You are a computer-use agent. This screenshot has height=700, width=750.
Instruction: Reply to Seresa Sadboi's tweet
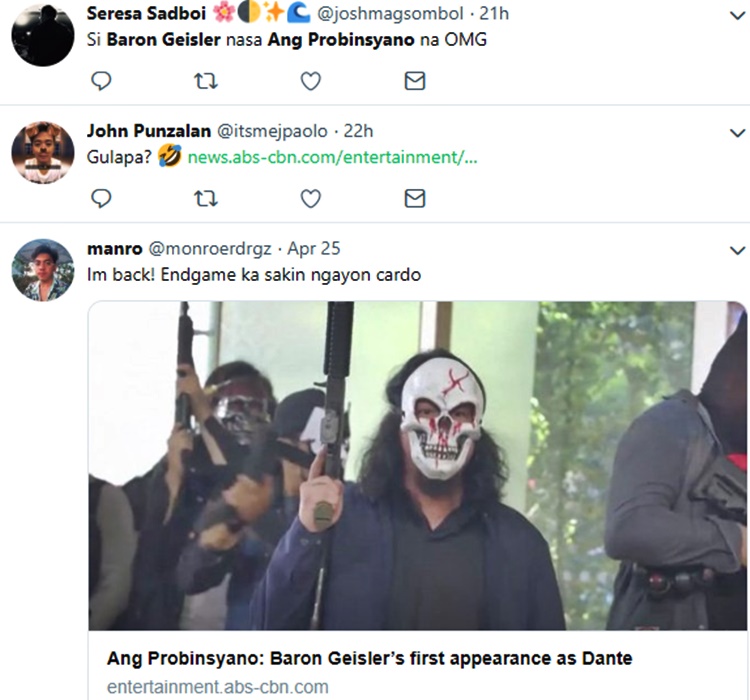(101, 81)
